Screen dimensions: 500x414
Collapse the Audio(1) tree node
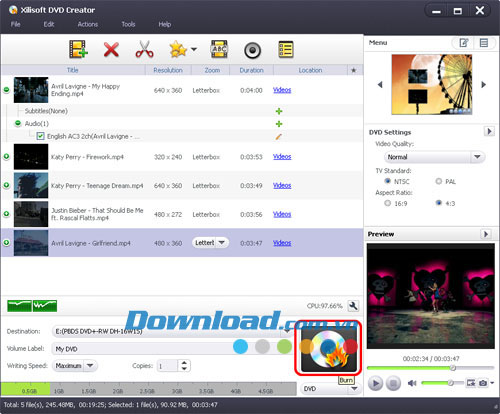pos(18,123)
